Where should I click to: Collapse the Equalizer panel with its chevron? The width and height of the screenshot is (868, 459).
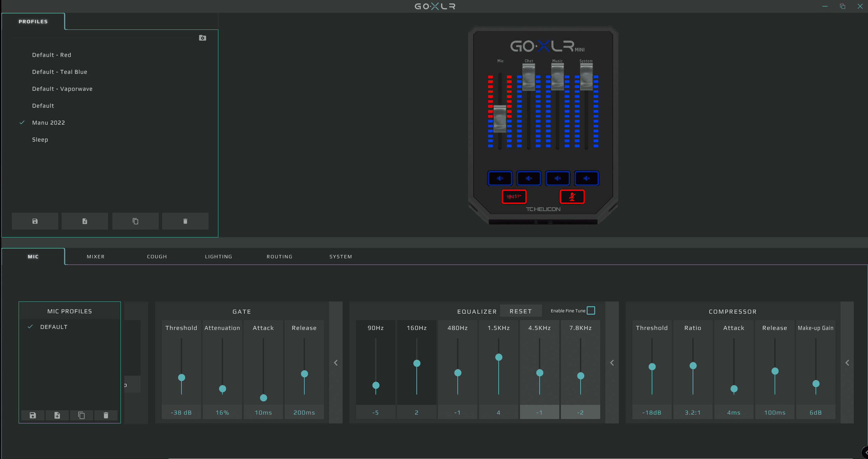612,363
